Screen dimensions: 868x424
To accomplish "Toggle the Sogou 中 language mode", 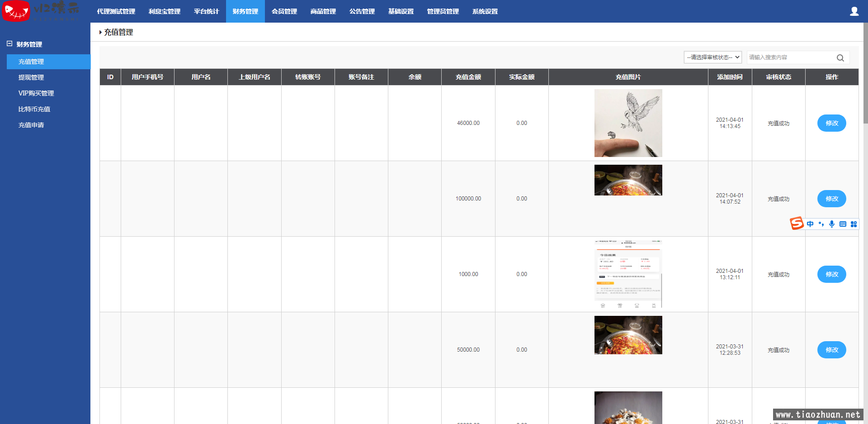I will (810, 224).
